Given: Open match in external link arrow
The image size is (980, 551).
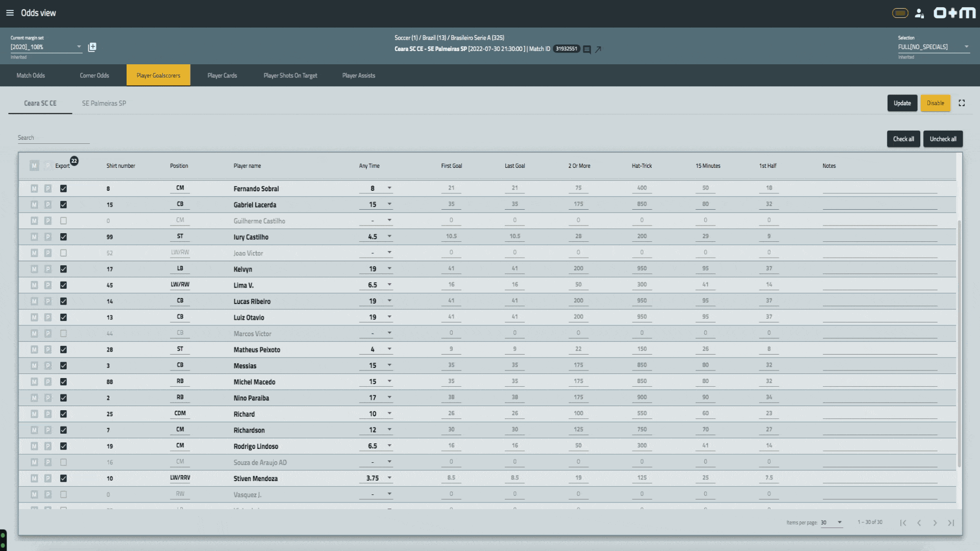Looking at the screenshot, I should point(598,49).
